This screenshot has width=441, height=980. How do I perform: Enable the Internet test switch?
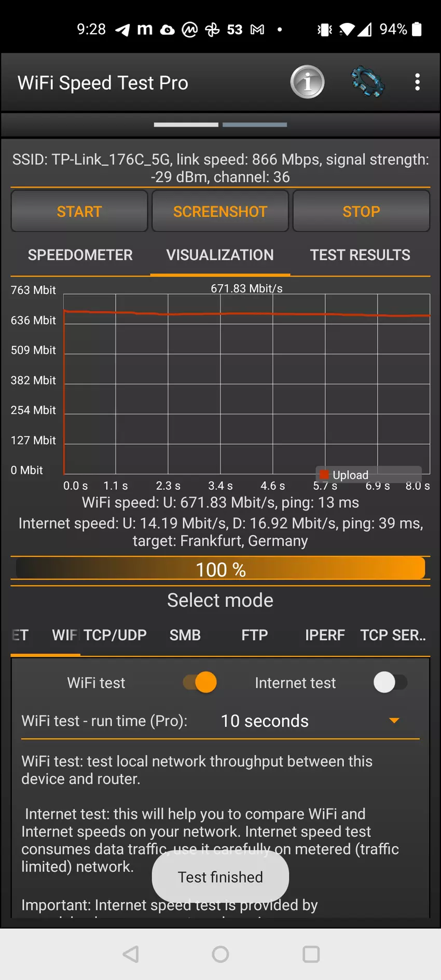pos(390,682)
